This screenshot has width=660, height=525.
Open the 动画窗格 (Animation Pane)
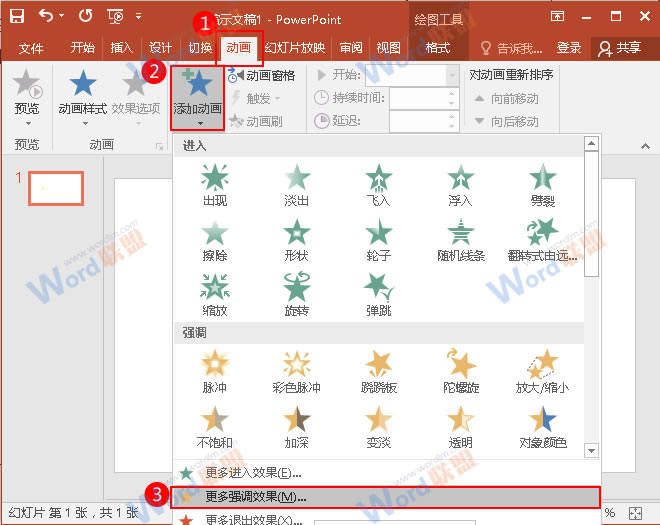point(262,75)
